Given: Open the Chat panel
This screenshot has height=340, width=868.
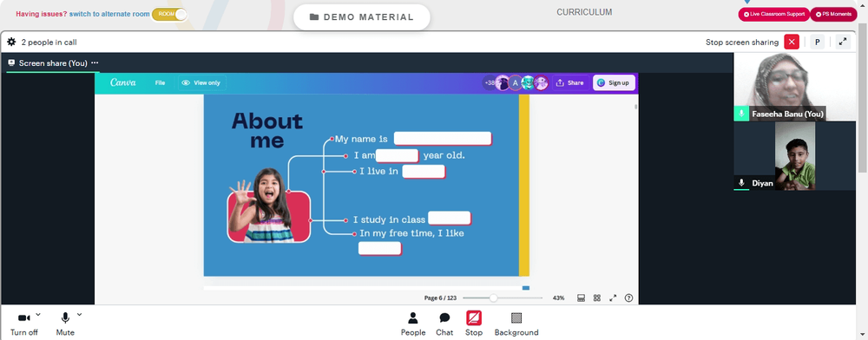Looking at the screenshot, I should 444,324.
